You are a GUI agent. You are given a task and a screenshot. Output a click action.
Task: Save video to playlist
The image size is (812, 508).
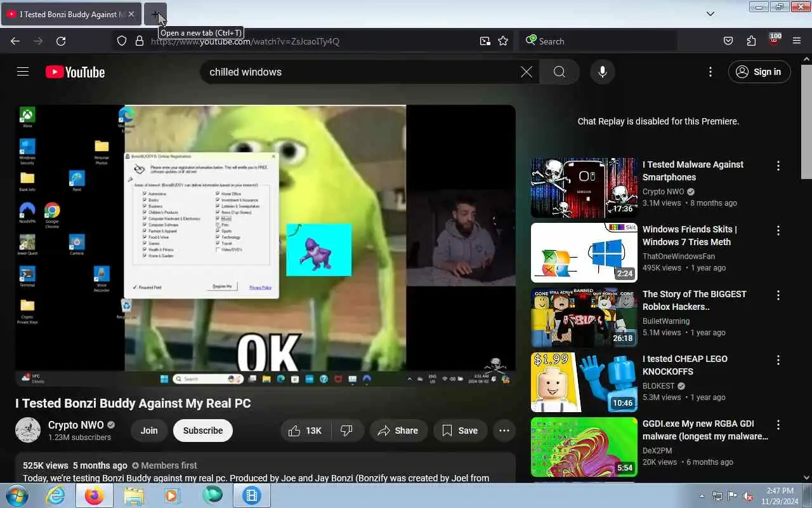click(x=460, y=431)
